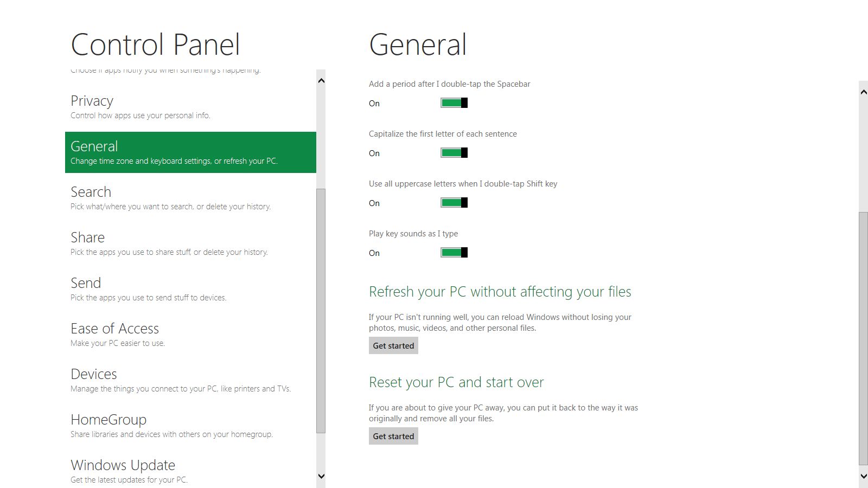The width and height of the screenshot is (868, 488).
Task: Go to the HomeGroup settings category
Action: click(190, 426)
